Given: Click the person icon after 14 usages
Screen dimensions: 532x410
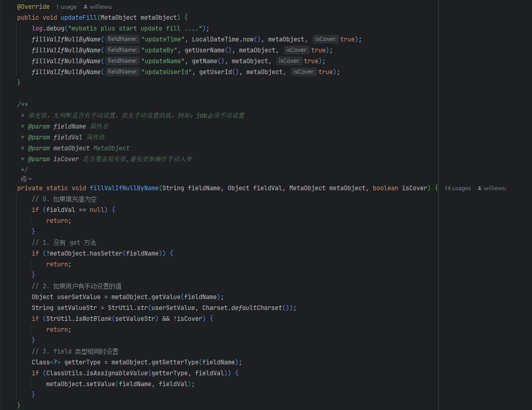Looking at the screenshot, I should pos(480,188).
